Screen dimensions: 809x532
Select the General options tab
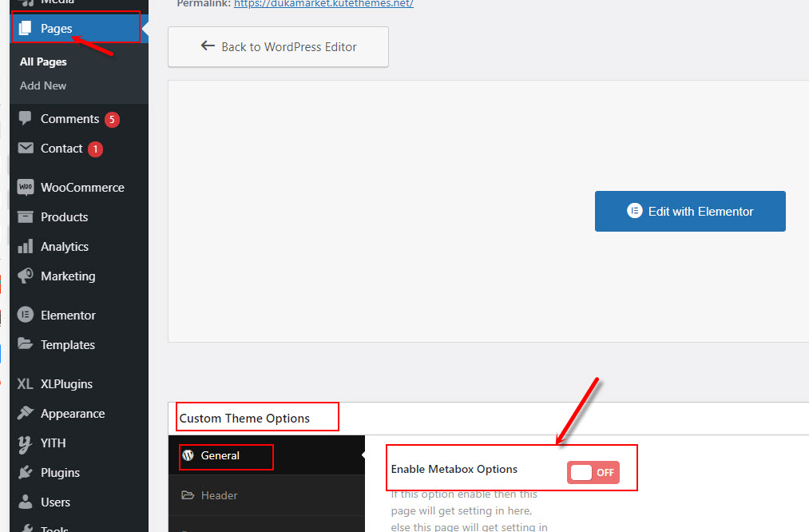tap(266, 455)
